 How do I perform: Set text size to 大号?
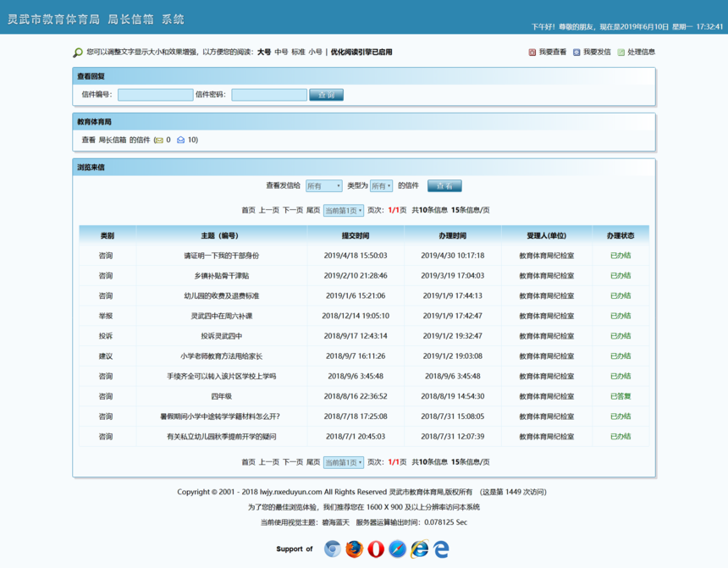click(264, 52)
